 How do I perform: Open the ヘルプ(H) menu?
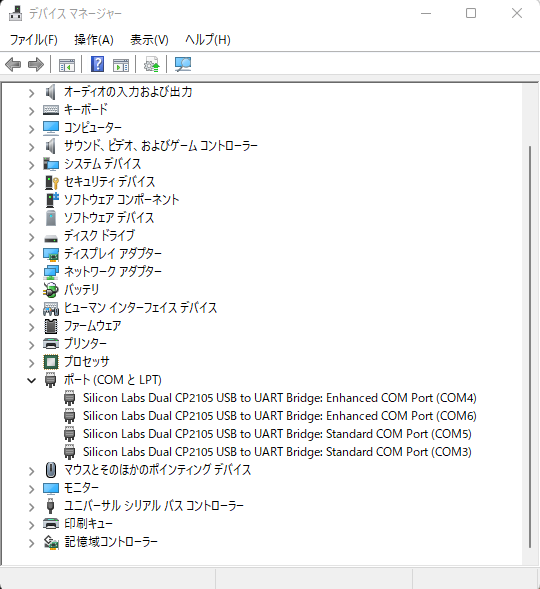point(208,39)
